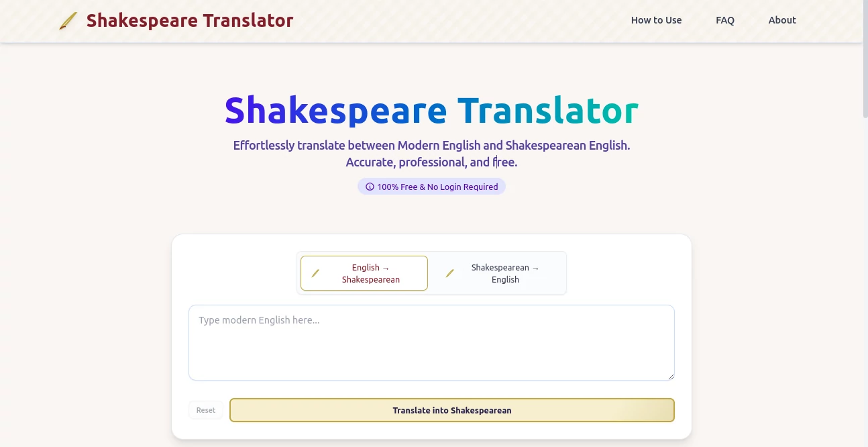The image size is (868, 447).
Task: Click the large gradient Shakespeare Translator heading
Action: (431, 111)
